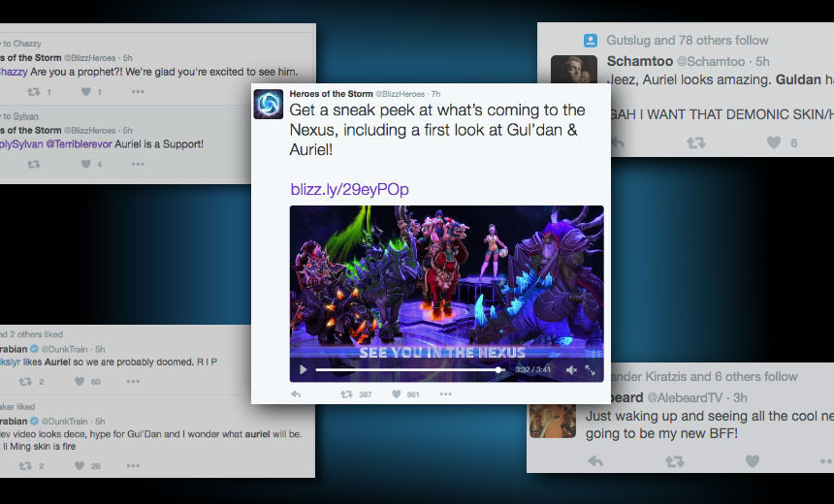Viewport: 834px width, 504px height.
Task: Retweet the Schamtoo tweet
Action: [695, 142]
